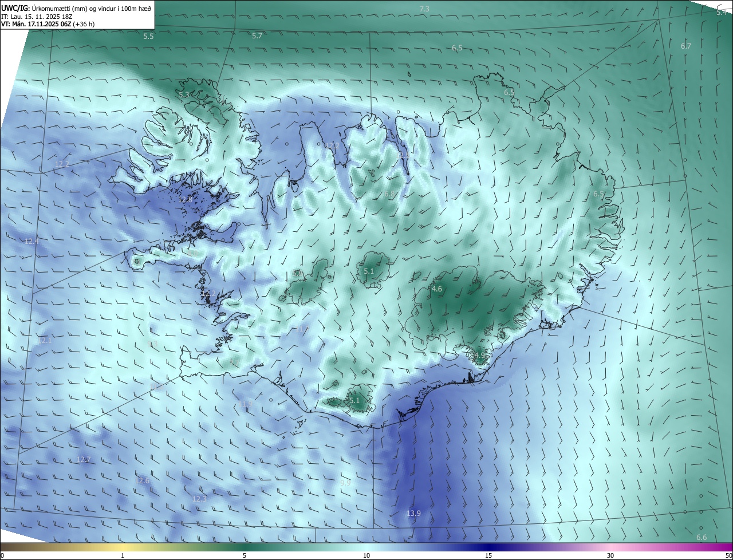733x560 pixels.
Task: Click the '9.9' value south of Iceland
Action: (345, 483)
